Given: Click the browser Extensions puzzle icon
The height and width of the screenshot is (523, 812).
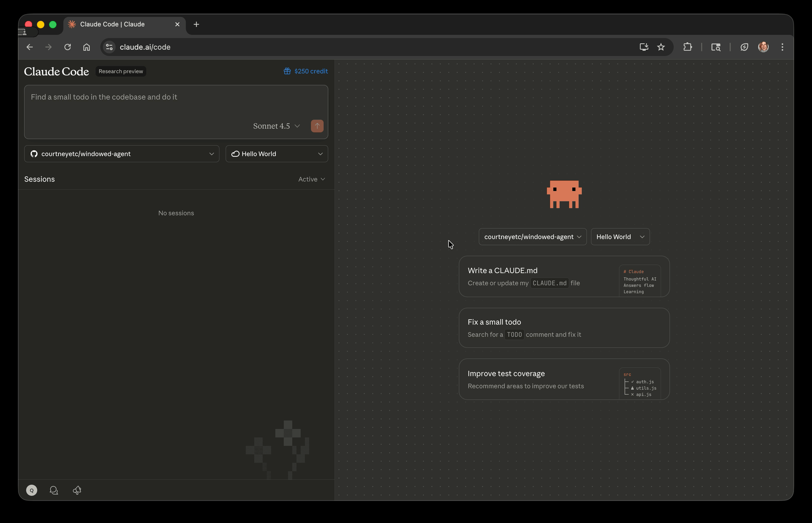Looking at the screenshot, I should (688, 47).
